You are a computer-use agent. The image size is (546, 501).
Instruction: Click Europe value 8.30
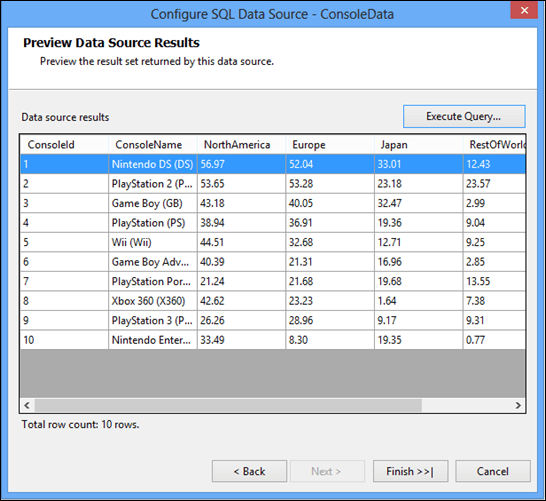click(x=330, y=339)
